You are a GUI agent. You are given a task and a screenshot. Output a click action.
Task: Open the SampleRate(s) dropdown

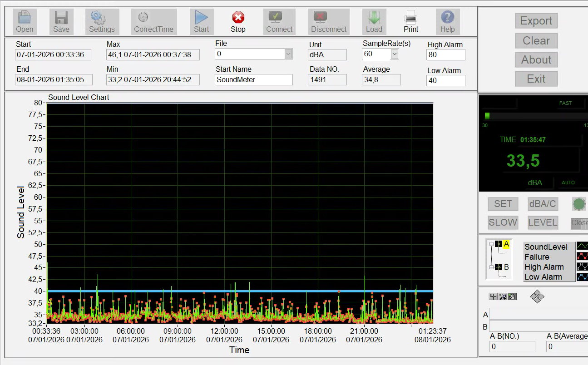(x=395, y=54)
